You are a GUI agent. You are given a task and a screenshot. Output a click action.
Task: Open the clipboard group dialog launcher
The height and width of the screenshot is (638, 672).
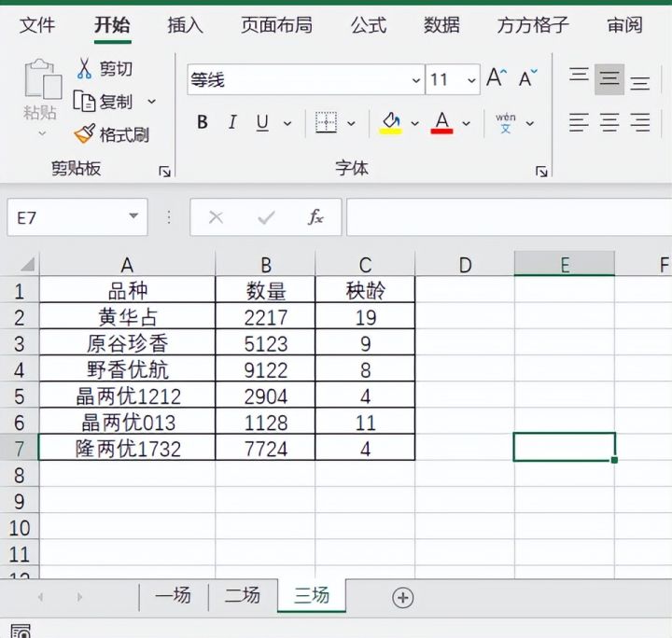[164, 172]
